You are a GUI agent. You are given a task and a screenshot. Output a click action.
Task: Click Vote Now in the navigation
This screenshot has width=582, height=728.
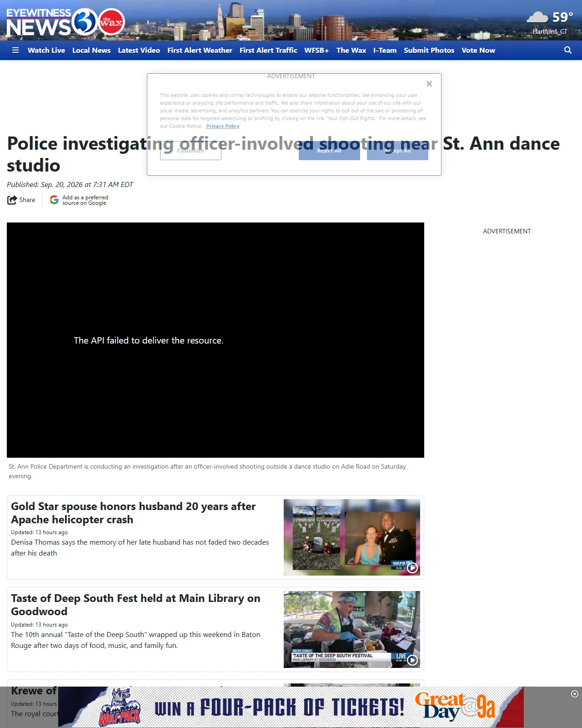(x=478, y=51)
